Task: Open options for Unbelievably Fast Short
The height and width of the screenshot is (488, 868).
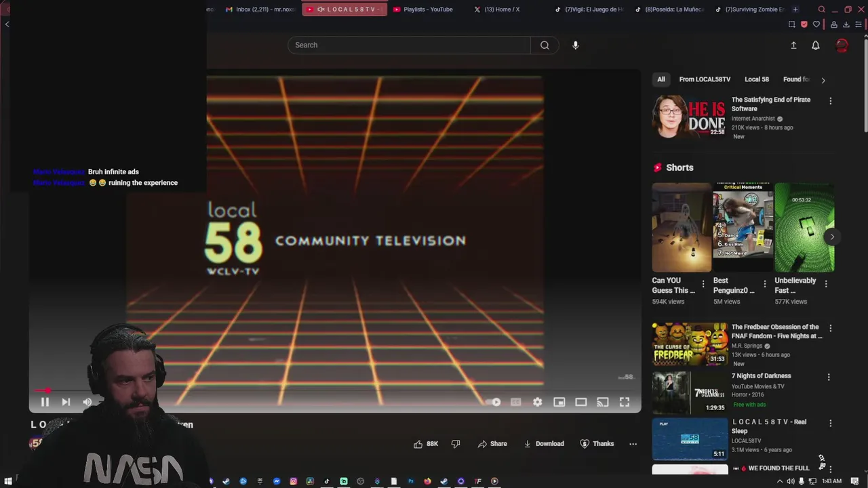Action: (x=826, y=284)
